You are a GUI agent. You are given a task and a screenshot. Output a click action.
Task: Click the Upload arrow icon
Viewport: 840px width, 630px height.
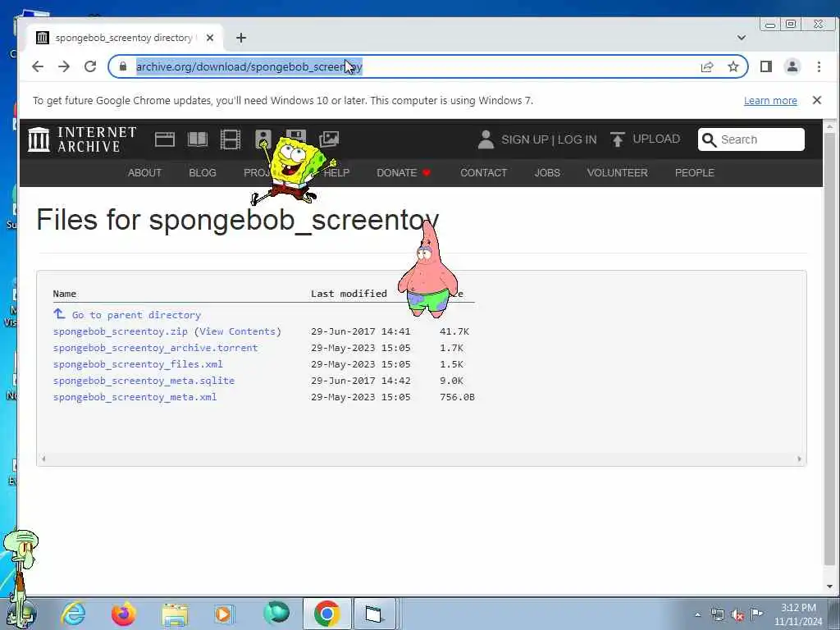617,139
